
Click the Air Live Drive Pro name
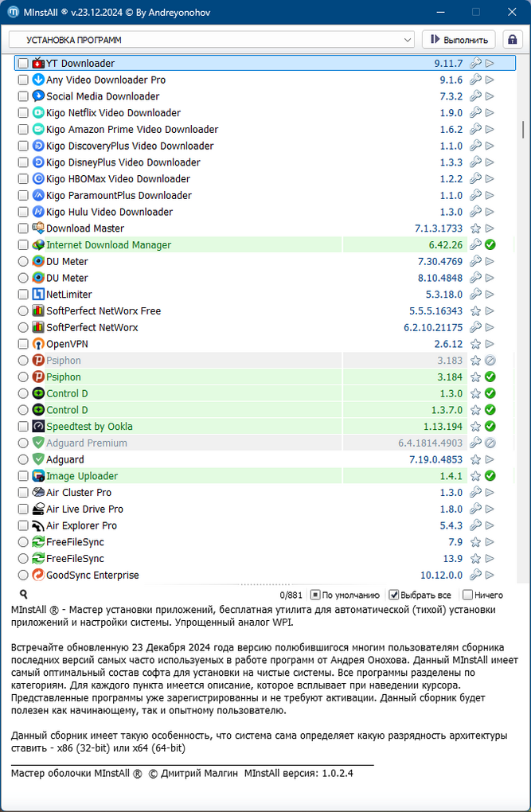pos(84,509)
